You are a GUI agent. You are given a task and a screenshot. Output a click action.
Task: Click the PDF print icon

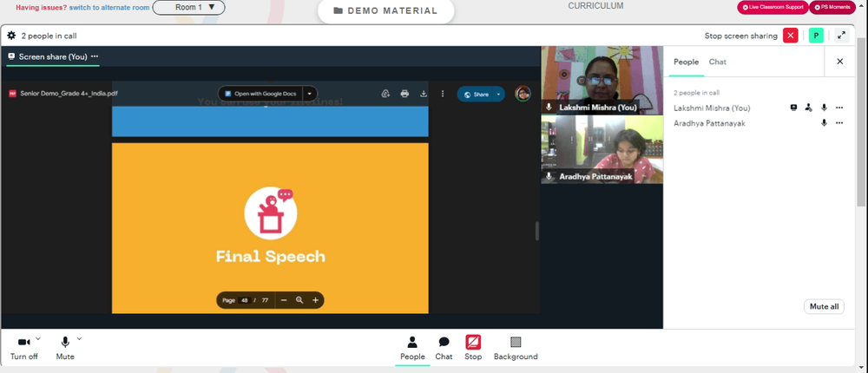tap(404, 94)
